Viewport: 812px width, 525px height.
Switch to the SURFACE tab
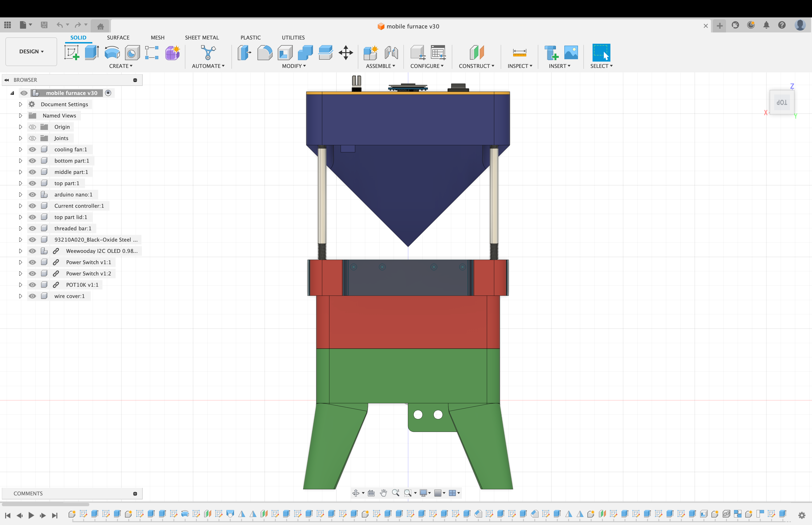tap(118, 38)
